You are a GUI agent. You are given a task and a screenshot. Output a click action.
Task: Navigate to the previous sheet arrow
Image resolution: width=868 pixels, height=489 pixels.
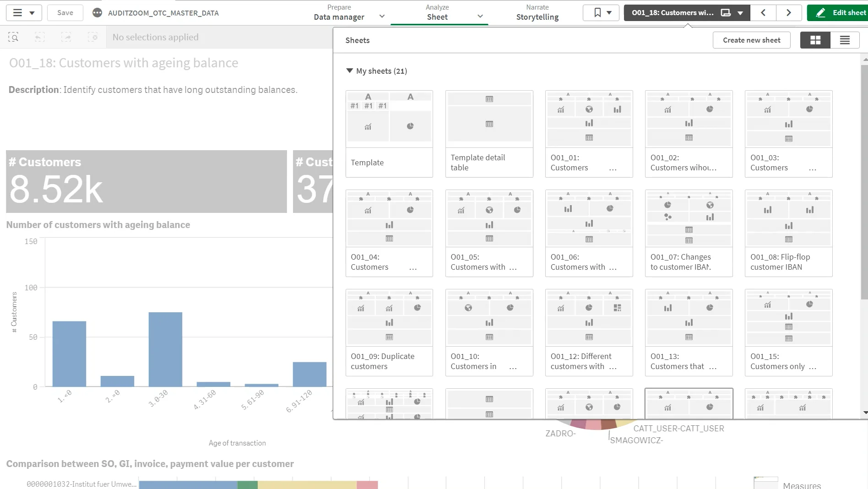coord(763,12)
